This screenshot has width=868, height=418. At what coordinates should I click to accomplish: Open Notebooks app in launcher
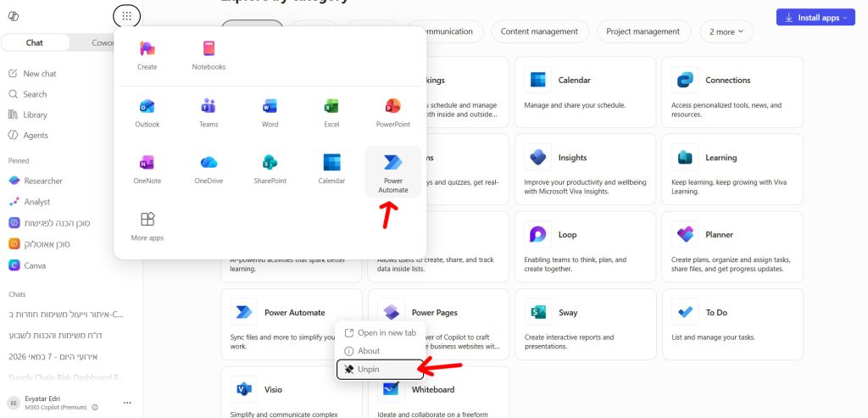[209, 55]
